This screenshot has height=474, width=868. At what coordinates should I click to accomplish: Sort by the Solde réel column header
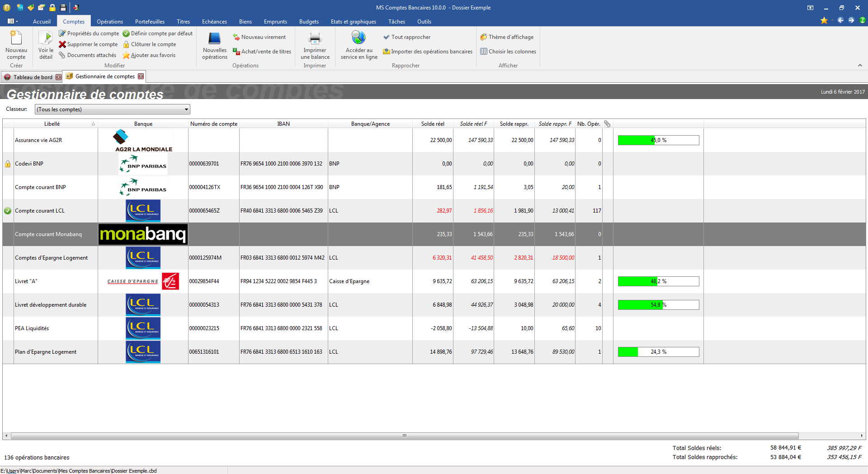(433, 124)
